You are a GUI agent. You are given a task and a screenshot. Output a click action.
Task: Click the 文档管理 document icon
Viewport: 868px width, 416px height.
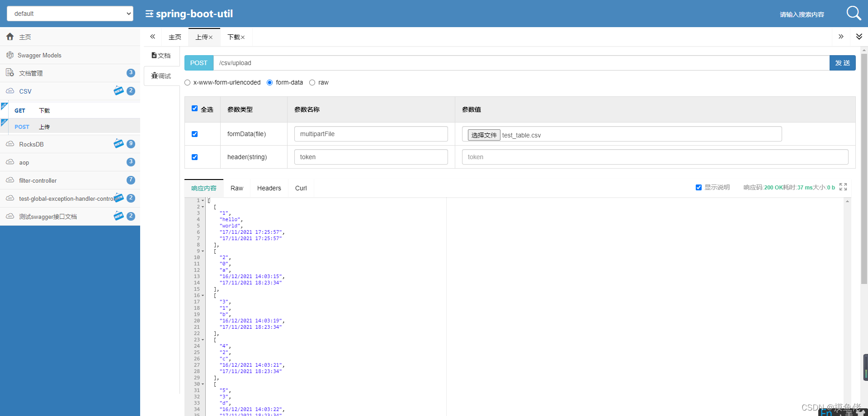(x=10, y=73)
